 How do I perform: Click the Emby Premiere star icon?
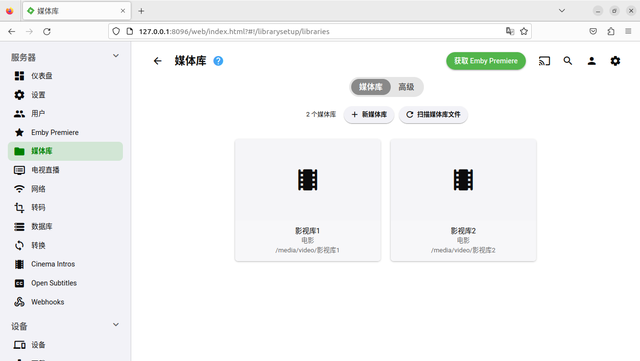[19, 132]
